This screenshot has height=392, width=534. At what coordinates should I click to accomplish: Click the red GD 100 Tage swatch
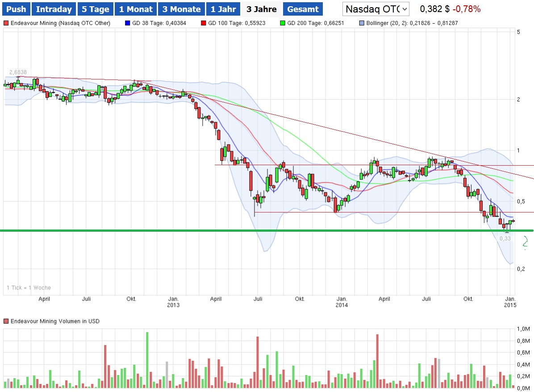tap(204, 23)
